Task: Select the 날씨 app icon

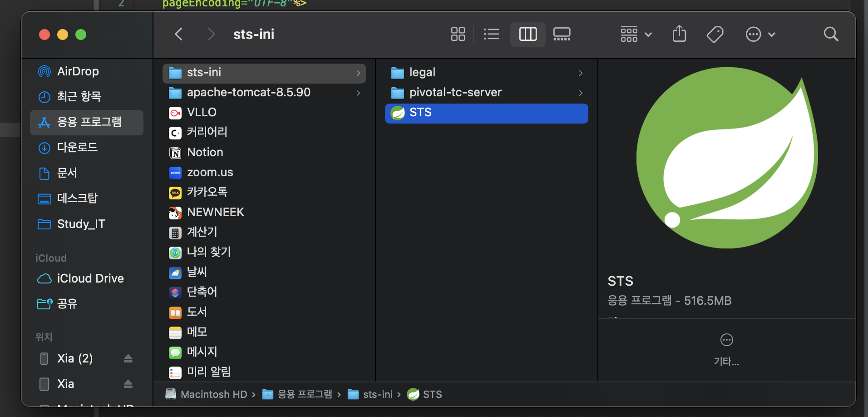Action: pos(175,273)
